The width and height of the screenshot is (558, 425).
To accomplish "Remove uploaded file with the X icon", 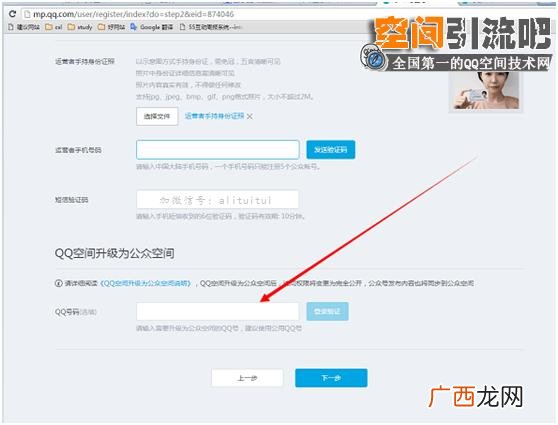I will click(x=250, y=116).
